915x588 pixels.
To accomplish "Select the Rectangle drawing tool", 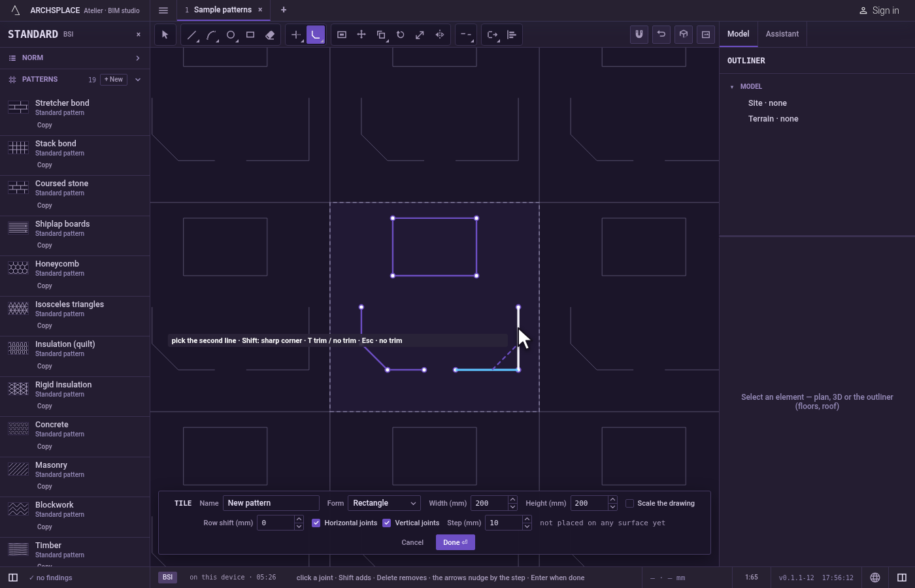I will point(250,35).
